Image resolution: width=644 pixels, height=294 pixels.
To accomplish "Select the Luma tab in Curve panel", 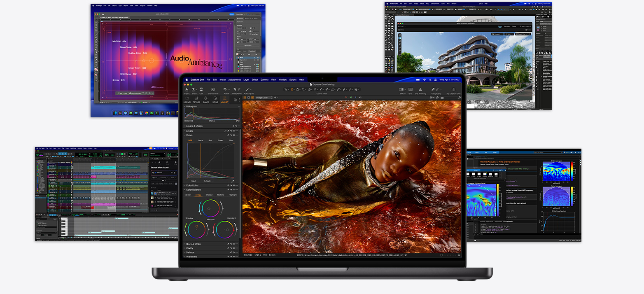I will (x=200, y=140).
